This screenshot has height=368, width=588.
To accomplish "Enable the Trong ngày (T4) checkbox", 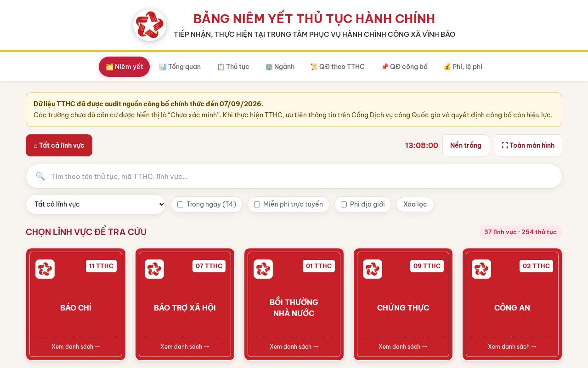I will click(181, 204).
